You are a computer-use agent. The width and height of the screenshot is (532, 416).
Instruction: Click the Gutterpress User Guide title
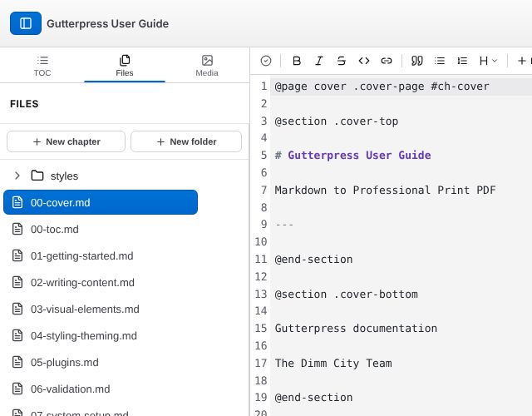[107, 24]
